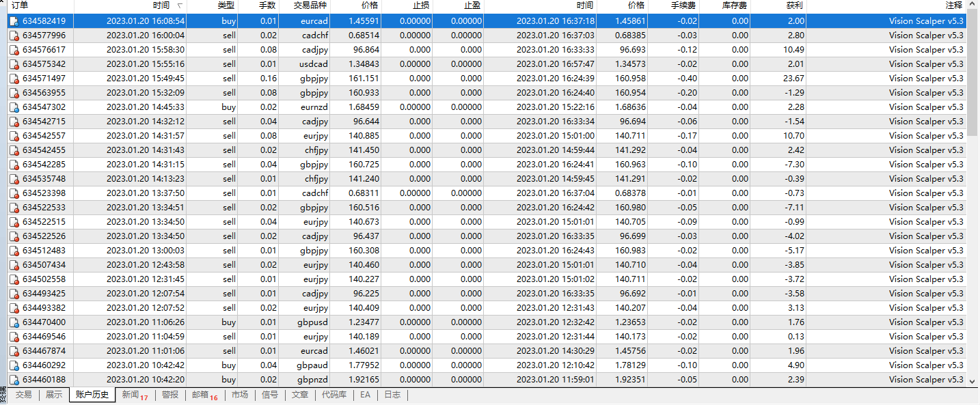Click the order icon for ticket 634577996
The width and height of the screenshot is (980, 405).
tap(14, 35)
